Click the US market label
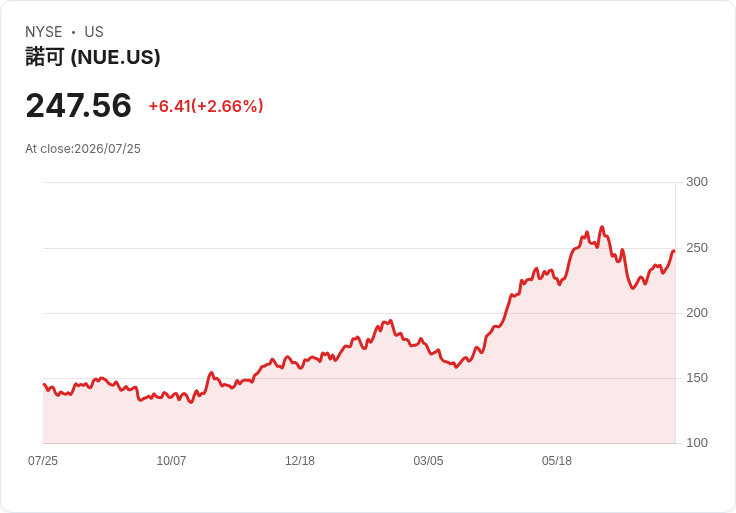 click(94, 32)
